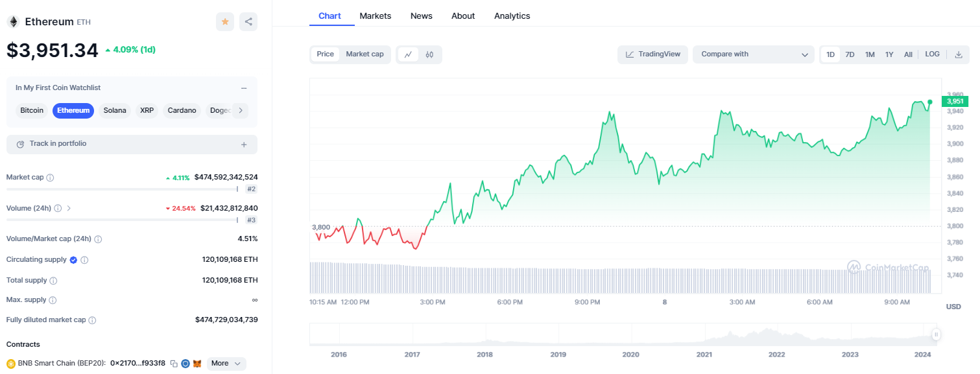Click the green 3,951 price marker label
This screenshot has height=374, width=980.
click(955, 101)
